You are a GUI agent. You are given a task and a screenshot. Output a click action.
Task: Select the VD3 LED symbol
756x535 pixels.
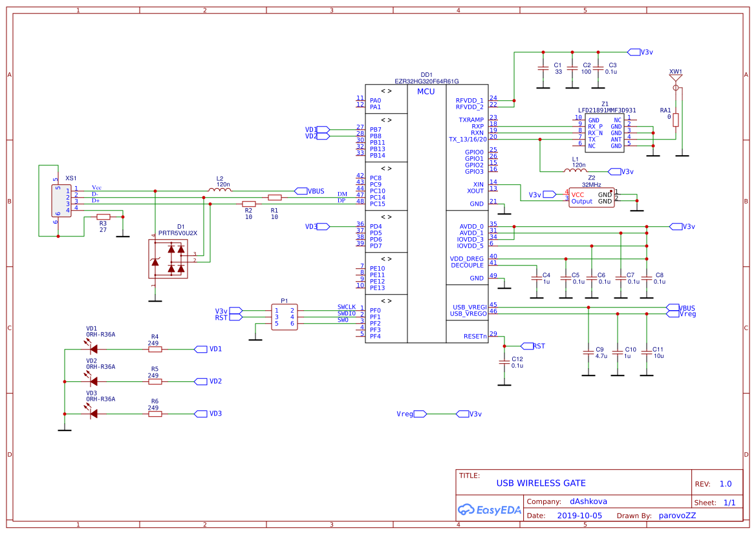tap(92, 413)
